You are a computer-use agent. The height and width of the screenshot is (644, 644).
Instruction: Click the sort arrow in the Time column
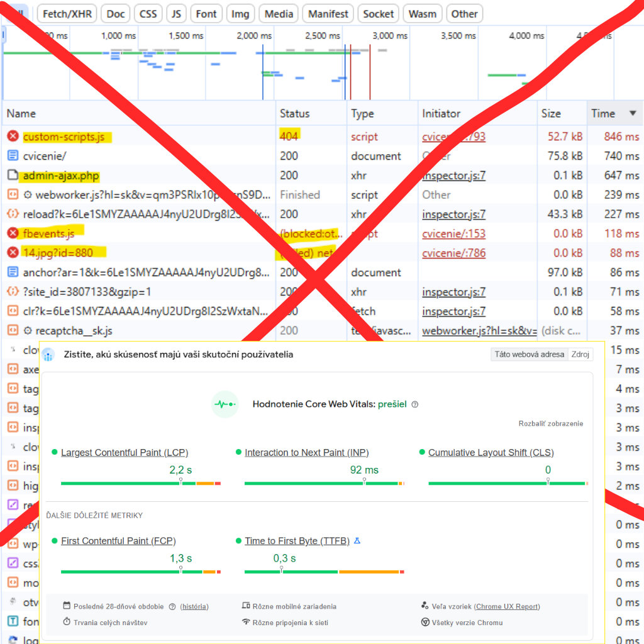click(633, 113)
